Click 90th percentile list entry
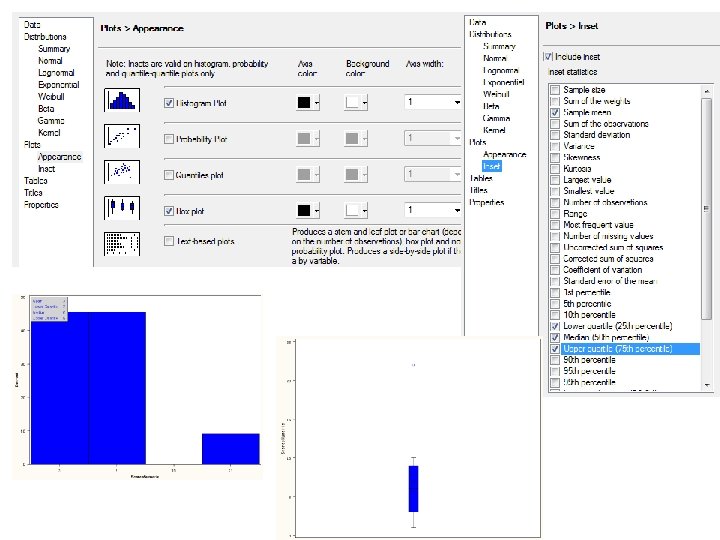Viewport: 720px width, 540px height. (x=589, y=360)
